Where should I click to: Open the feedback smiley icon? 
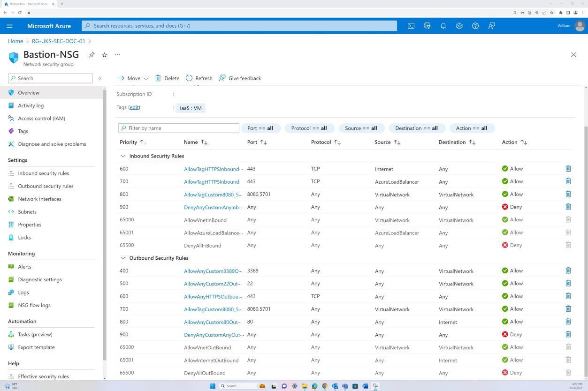point(491,26)
